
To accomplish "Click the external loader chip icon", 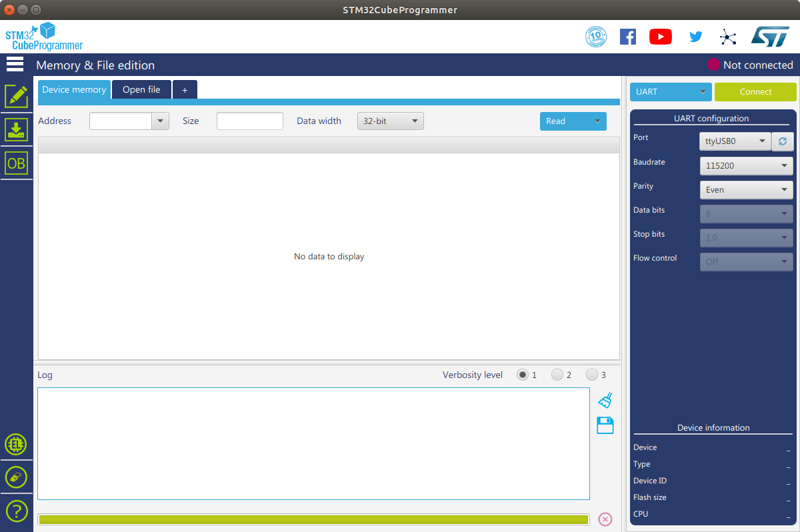I will (x=16, y=444).
